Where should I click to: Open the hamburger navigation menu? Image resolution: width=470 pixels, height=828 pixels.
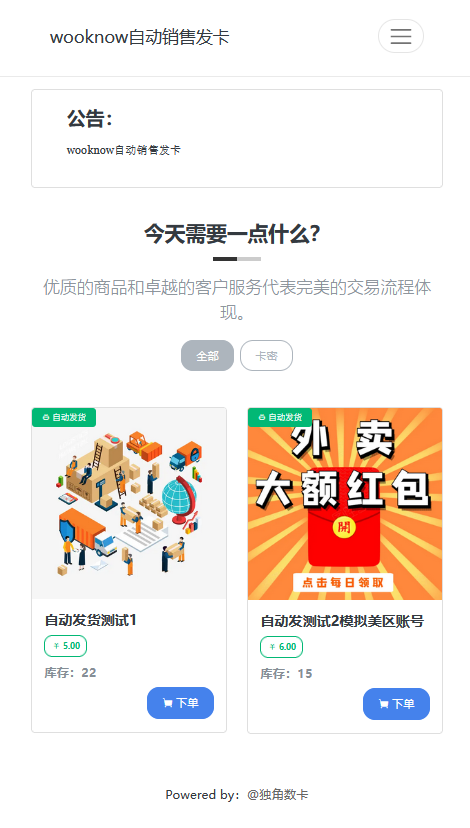point(400,36)
